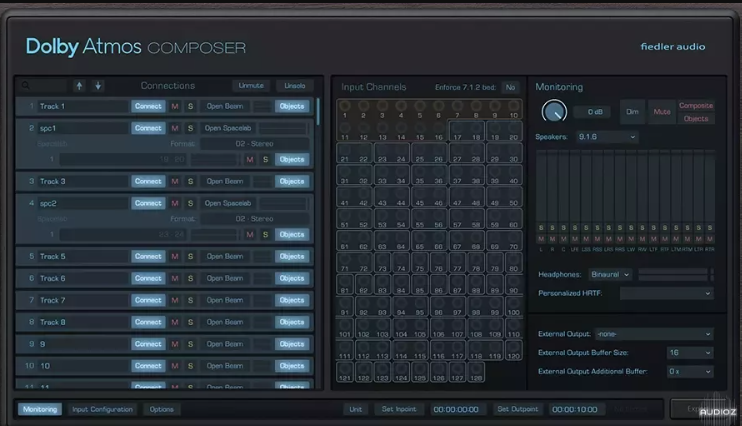Screen dimensions: 742x426
Task: Select input channel 101 cell
Action: pos(344,328)
